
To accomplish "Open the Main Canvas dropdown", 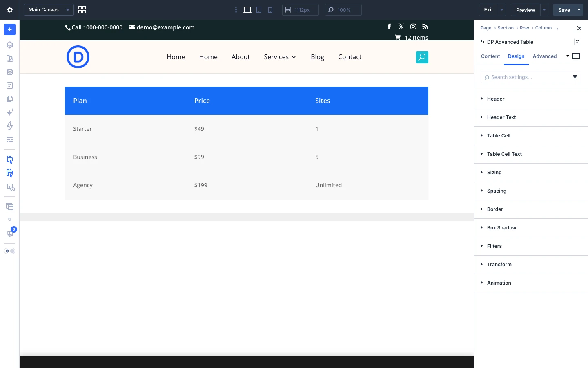I will click(x=49, y=10).
